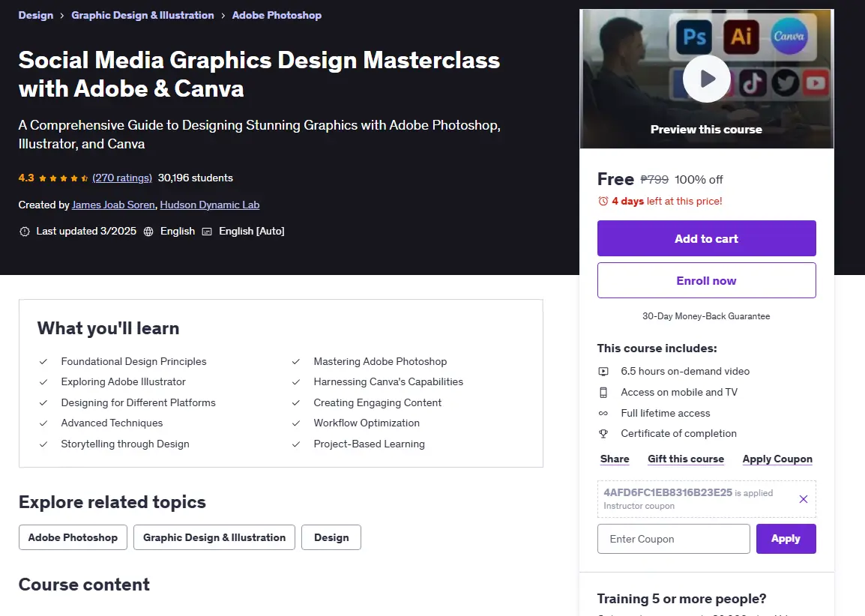
Task: Open the 270 ratings link
Action: 122,178
